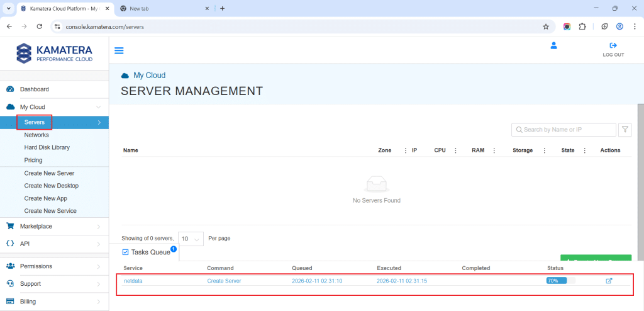The width and height of the screenshot is (644, 311).
Task: Expand the Support menu chevron
Action: [x=99, y=284]
